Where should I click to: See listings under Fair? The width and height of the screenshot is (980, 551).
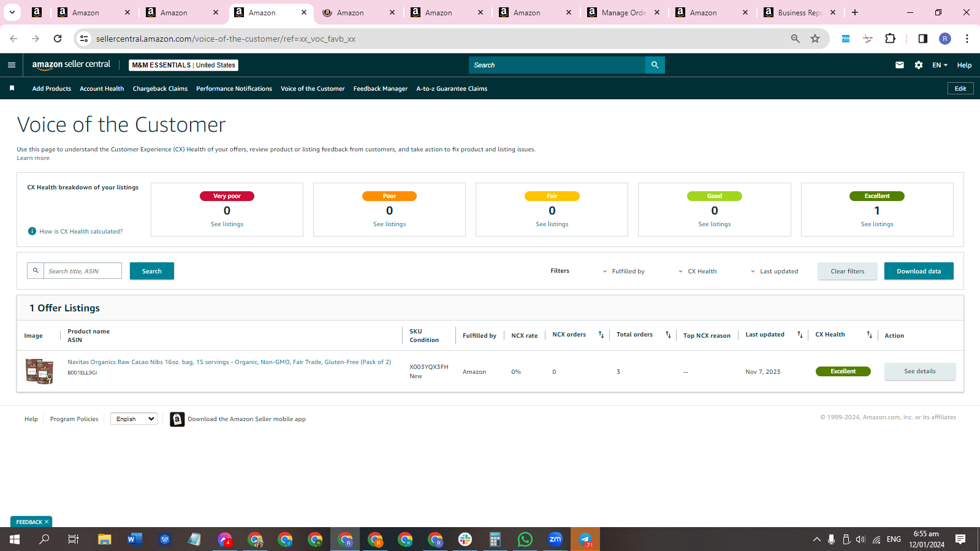point(552,224)
